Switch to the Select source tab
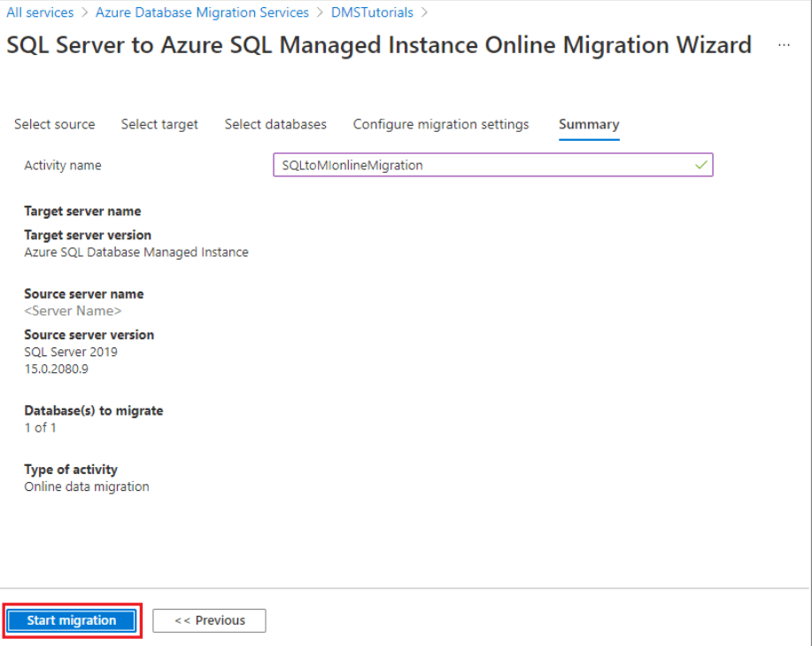Screen dimensions: 812x646 [54, 124]
